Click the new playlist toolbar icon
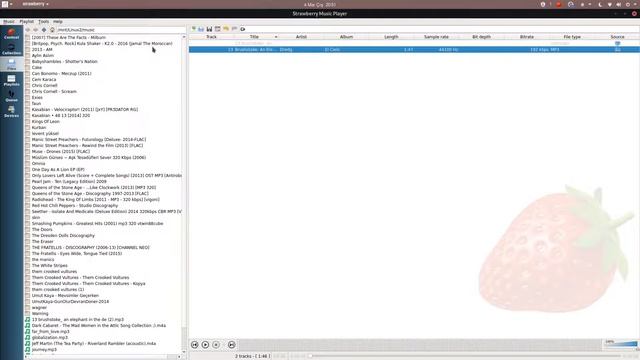Viewport: 640px width, 360px height. (x=193, y=29)
